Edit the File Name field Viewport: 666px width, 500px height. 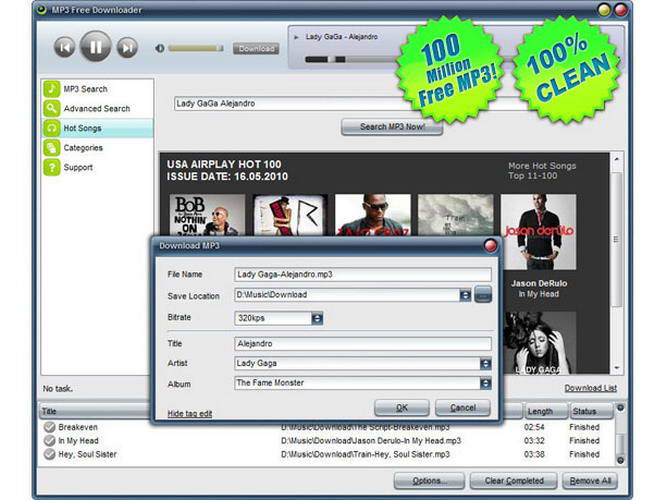coord(363,274)
